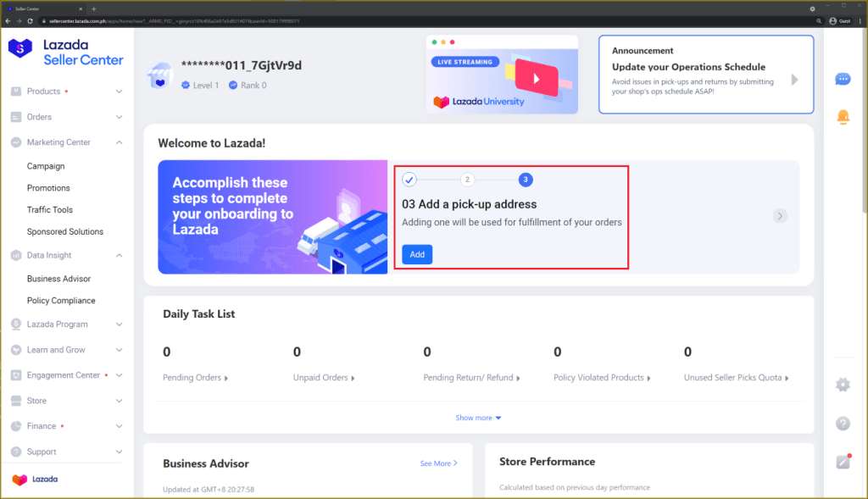This screenshot has width=868, height=499.
Task: Play the Lazada University live streaming video
Action: pyautogui.click(x=533, y=78)
